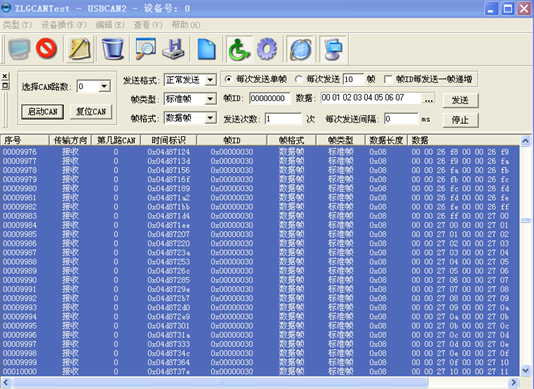Select the 每次发送单帧 radio button

pyautogui.click(x=229, y=79)
